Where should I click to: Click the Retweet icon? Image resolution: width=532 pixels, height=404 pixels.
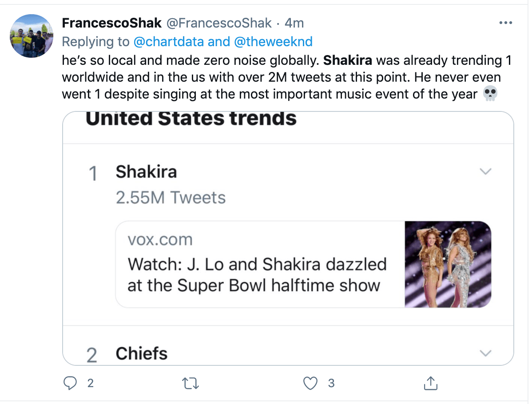coord(190,383)
